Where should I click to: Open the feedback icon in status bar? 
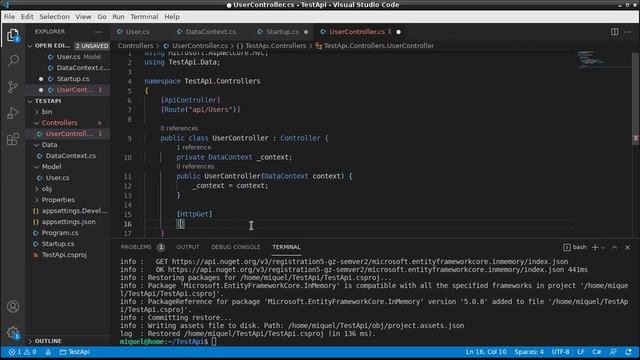point(613,352)
